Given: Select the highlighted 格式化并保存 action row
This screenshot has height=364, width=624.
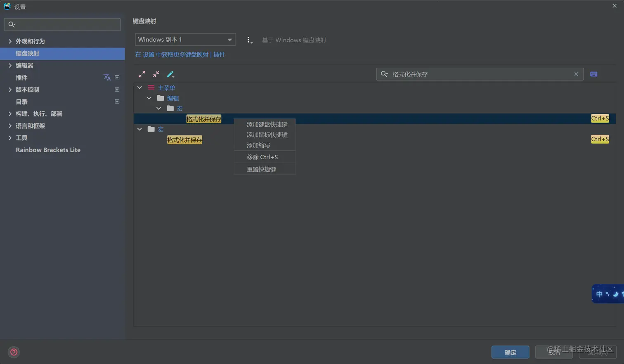Looking at the screenshot, I should [x=375, y=119].
